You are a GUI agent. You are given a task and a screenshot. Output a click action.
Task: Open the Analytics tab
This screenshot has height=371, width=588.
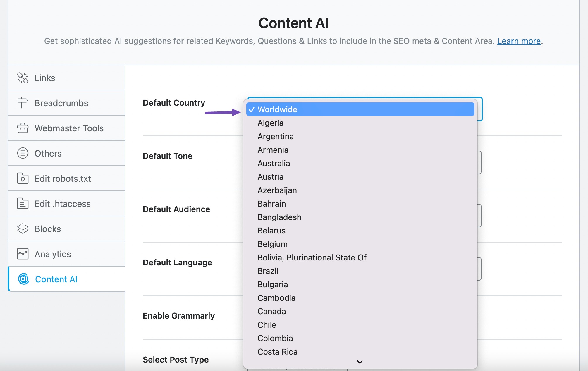click(66, 254)
